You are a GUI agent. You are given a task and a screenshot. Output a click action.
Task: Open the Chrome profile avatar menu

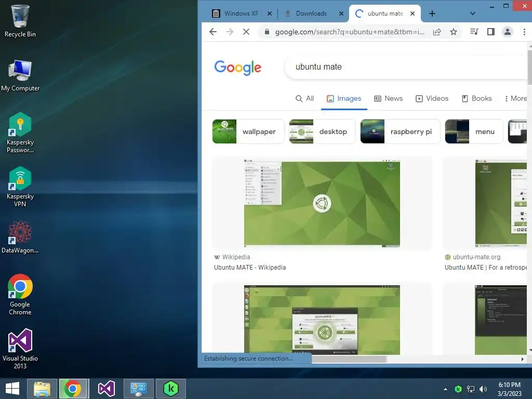click(x=508, y=32)
